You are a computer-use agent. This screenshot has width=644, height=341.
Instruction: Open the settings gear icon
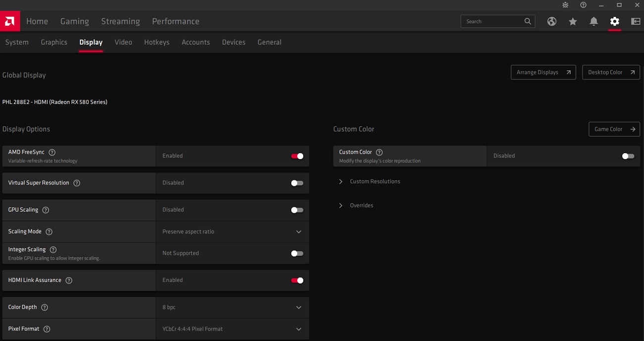click(615, 21)
